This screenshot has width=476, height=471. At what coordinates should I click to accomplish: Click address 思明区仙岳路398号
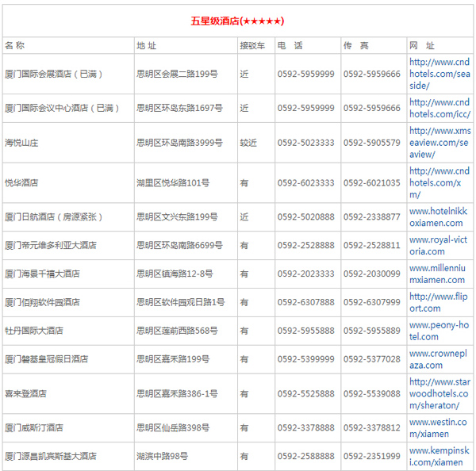[173, 427]
